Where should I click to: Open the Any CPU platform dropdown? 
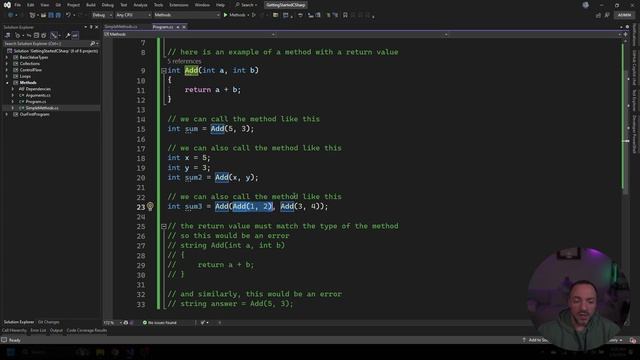(133, 15)
